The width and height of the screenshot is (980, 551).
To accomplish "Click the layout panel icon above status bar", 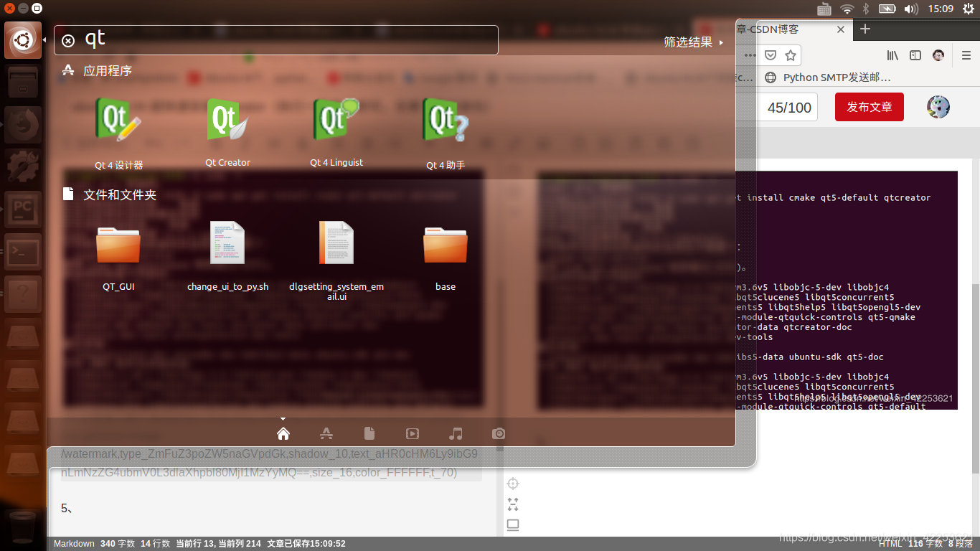I will coord(513,525).
